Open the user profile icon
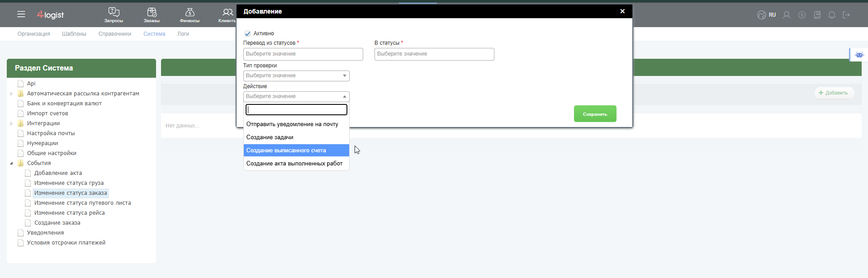This screenshot has height=278, width=868. tap(787, 15)
